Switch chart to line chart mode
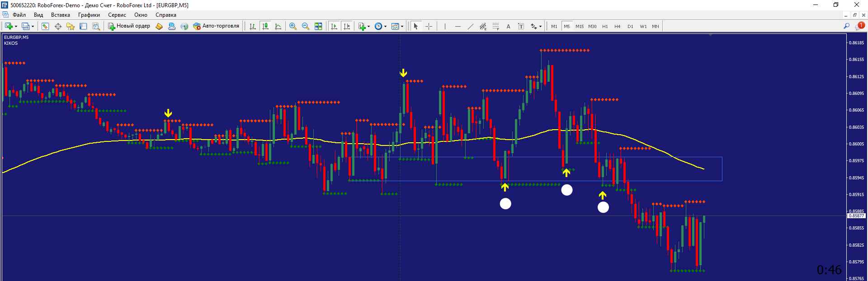 (x=278, y=26)
